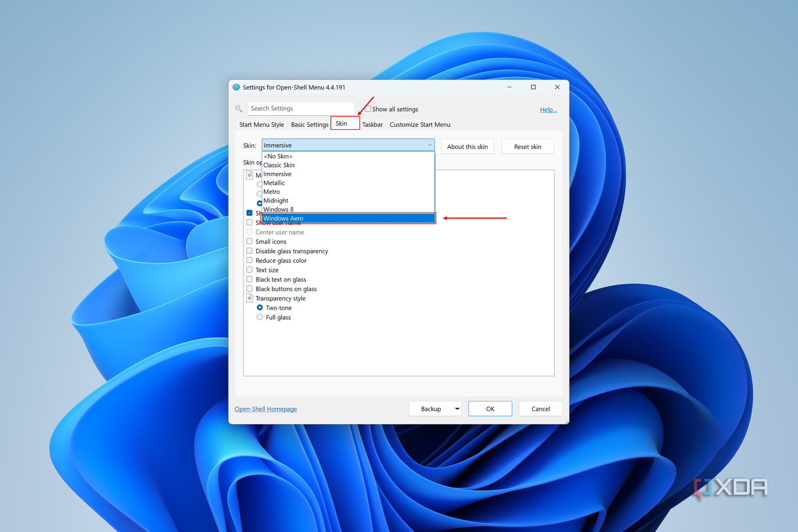Enable Show all settings

coord(368,109)
